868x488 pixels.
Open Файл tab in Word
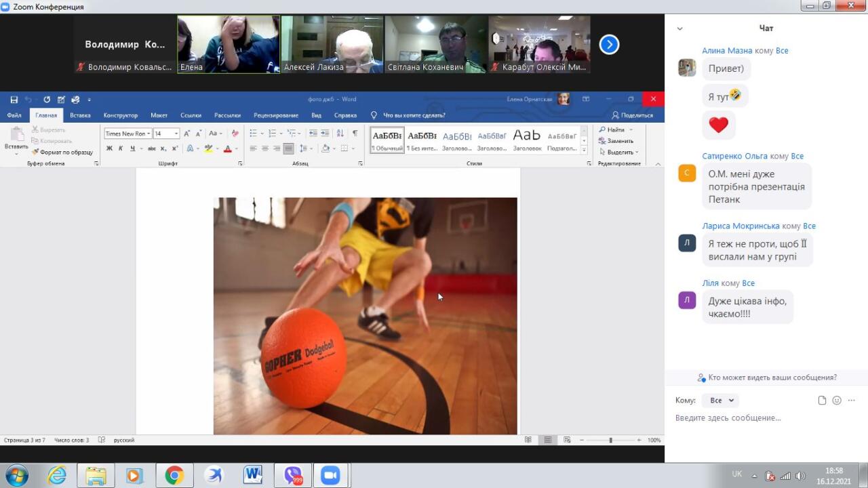pyautogui.click(x=14, y=115)
